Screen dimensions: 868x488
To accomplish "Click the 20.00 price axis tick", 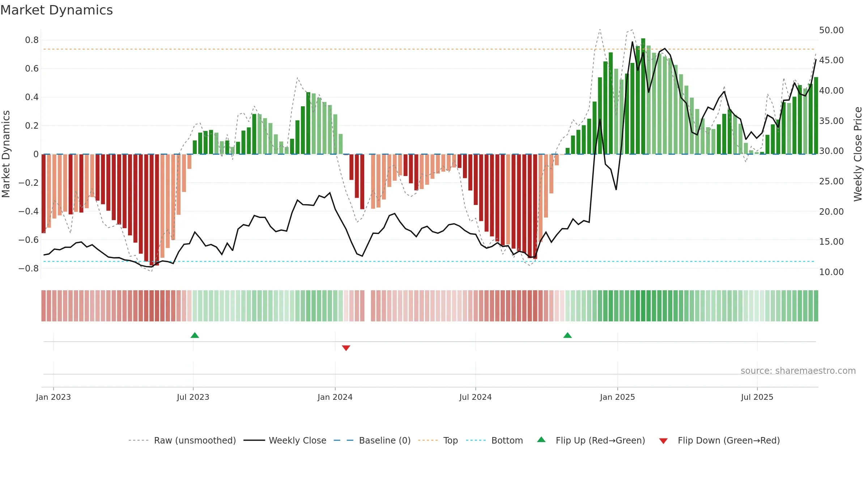I will 831,211.
